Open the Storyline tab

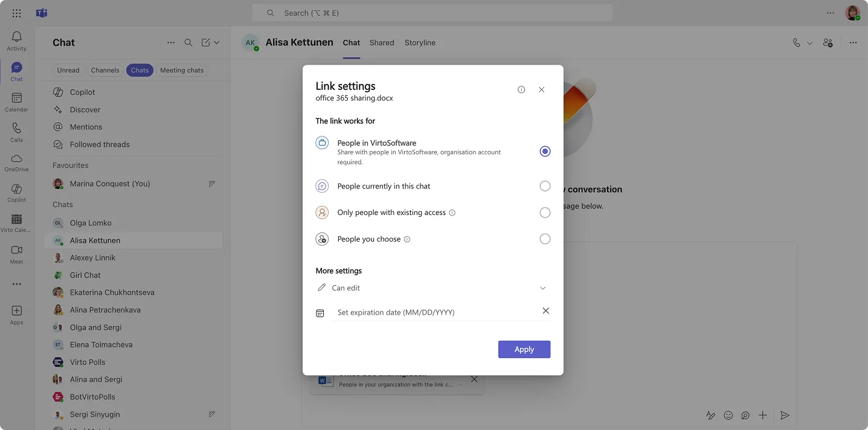(420, 42)
